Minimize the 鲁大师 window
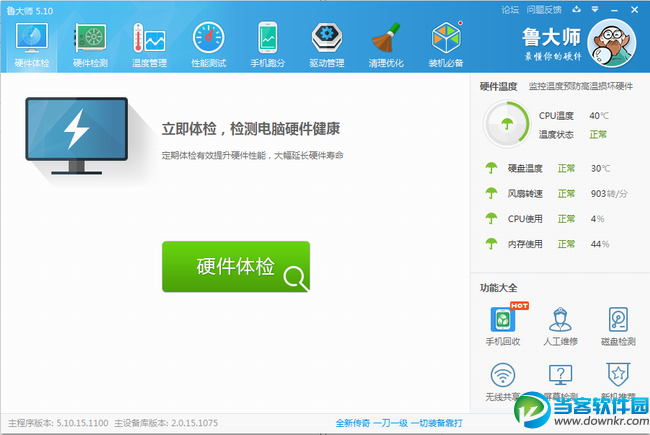This screenshot has height=435, width=650. (614, 10)
